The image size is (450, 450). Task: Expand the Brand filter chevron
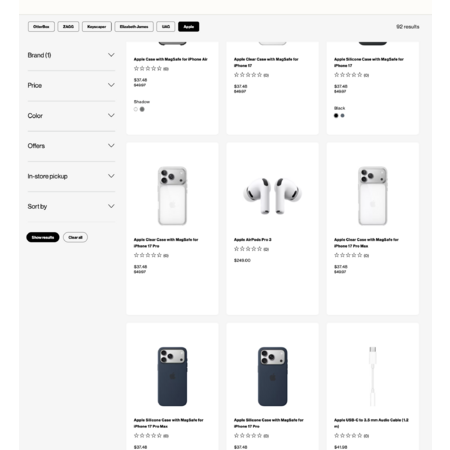111,55
